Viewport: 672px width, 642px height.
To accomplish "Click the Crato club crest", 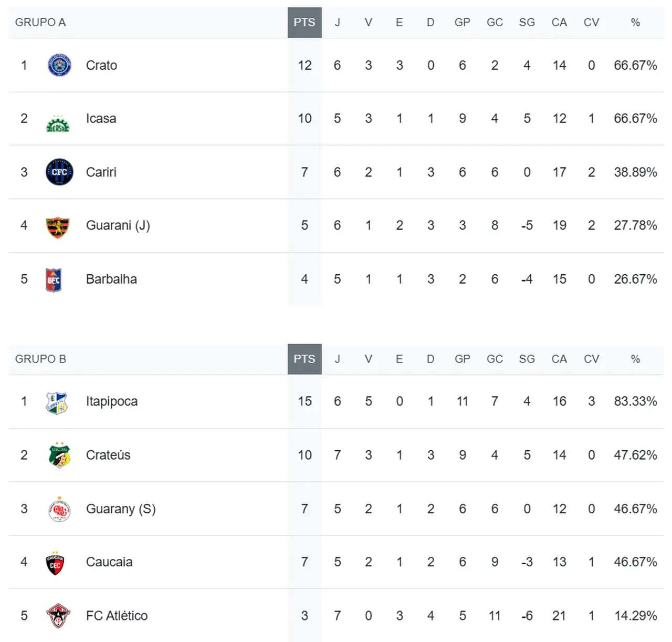I will 59,65.
